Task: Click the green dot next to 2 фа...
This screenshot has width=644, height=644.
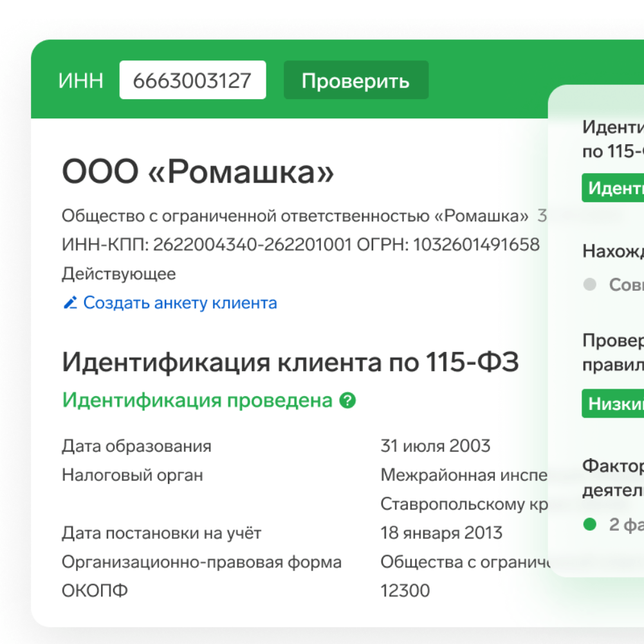Action: pos(590,524)
